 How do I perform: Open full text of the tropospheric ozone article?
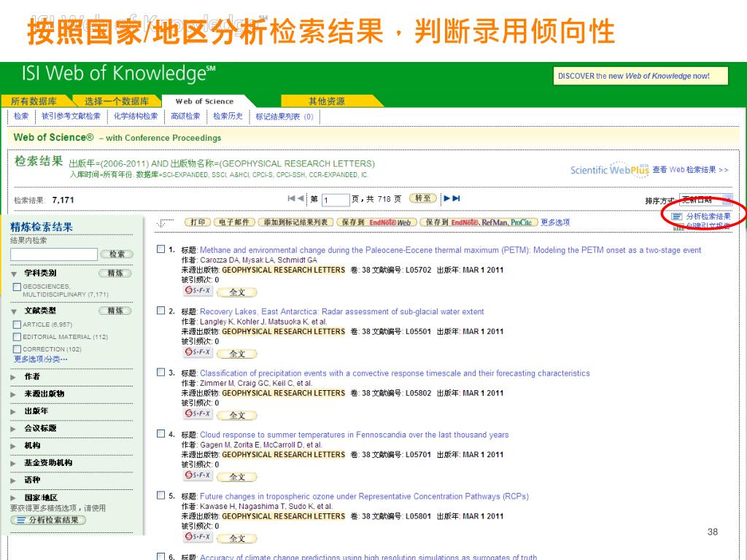point(237,538)
